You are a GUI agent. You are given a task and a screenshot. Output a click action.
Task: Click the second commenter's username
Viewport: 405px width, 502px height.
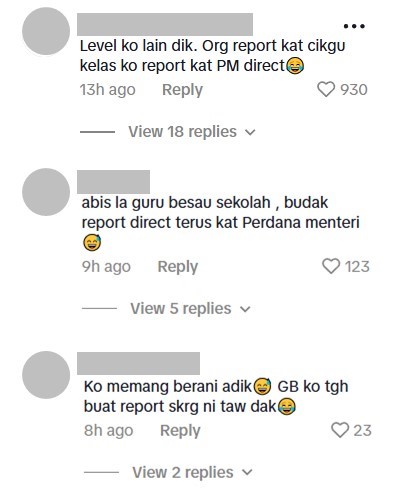114,182
